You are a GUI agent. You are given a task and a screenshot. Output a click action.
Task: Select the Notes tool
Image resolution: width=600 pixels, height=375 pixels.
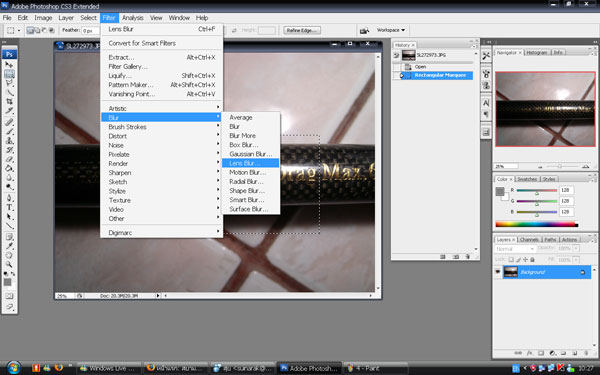9,237
